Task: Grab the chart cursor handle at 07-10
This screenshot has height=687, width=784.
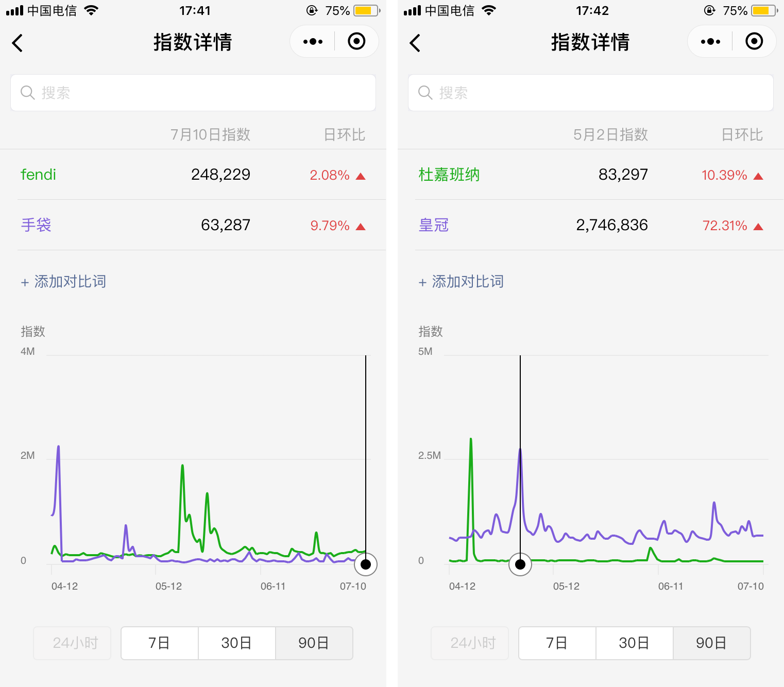Action: pos(366,564)
